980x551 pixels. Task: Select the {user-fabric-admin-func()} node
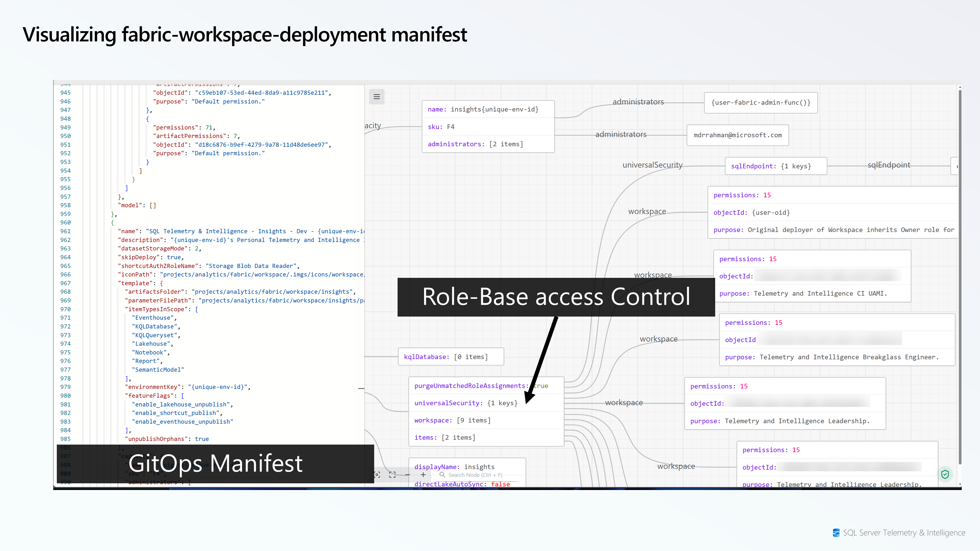pos(760,103)
